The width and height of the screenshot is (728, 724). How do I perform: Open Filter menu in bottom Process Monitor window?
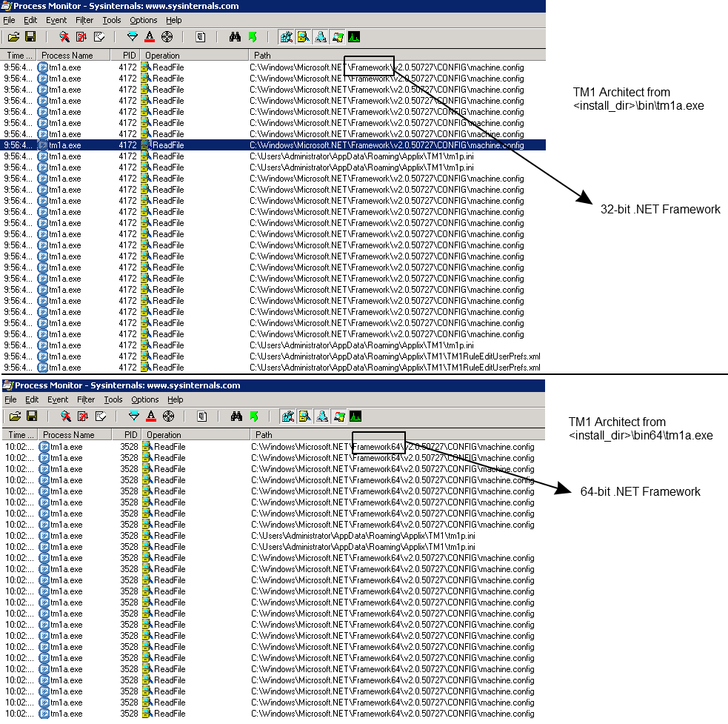point(86,399)
